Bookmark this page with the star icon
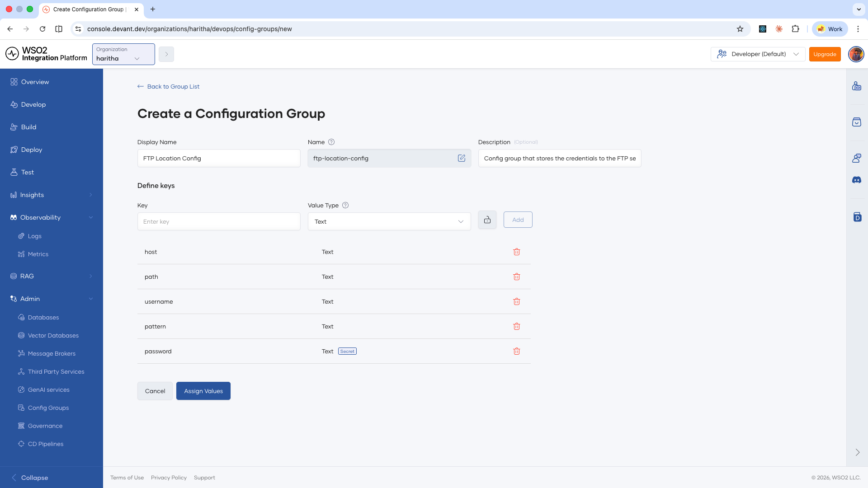868x488 pixels. (740, 29)
